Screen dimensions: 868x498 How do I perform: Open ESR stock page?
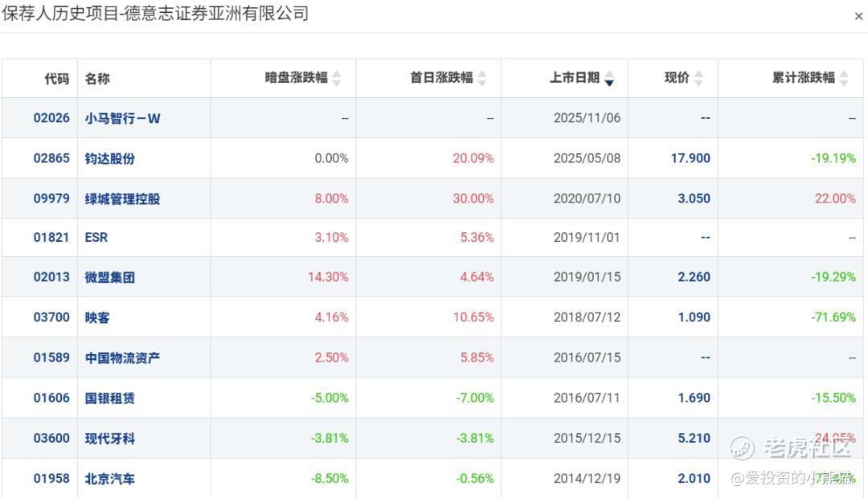pyautogui.click(x=96, y=238)
